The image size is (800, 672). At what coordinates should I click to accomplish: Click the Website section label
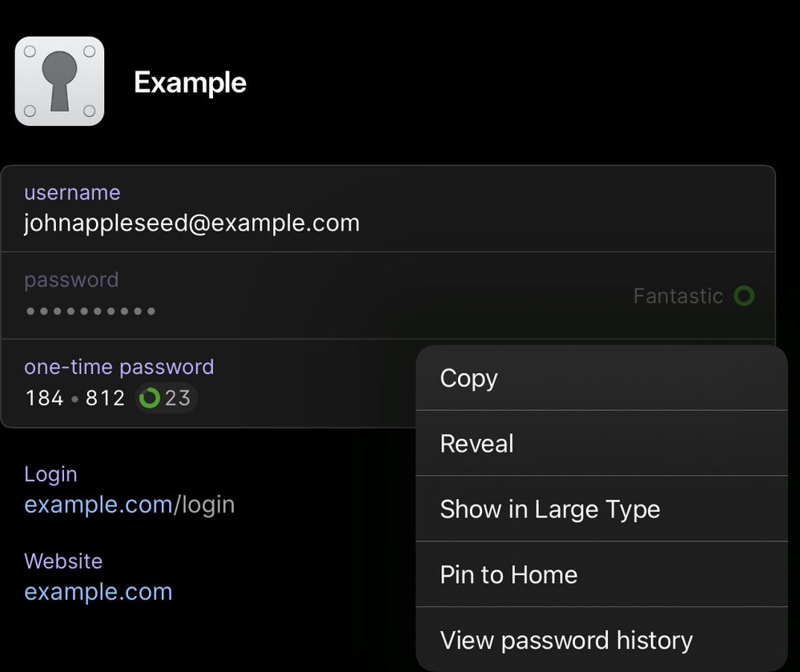[63, 561]
